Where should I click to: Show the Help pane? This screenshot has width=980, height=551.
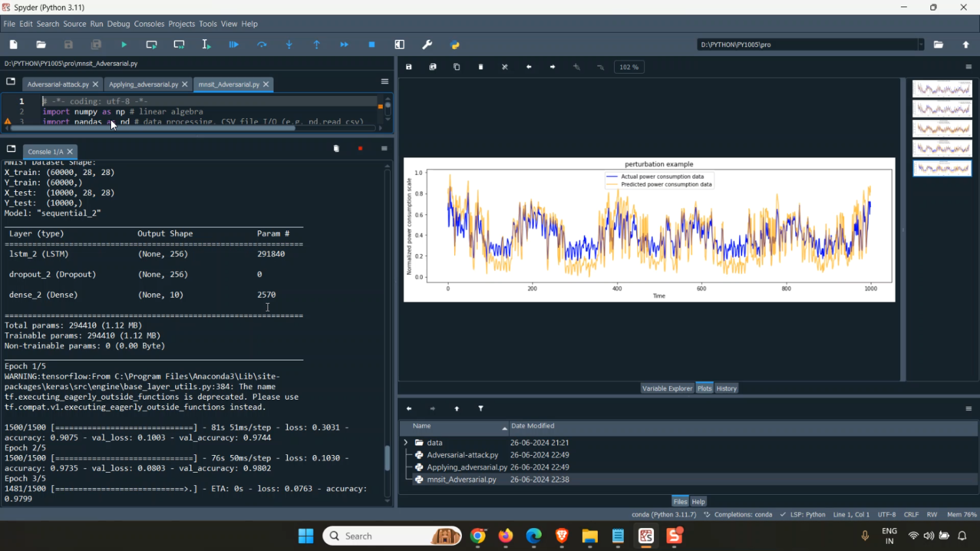pyautogui.click(x=698, y=502)
